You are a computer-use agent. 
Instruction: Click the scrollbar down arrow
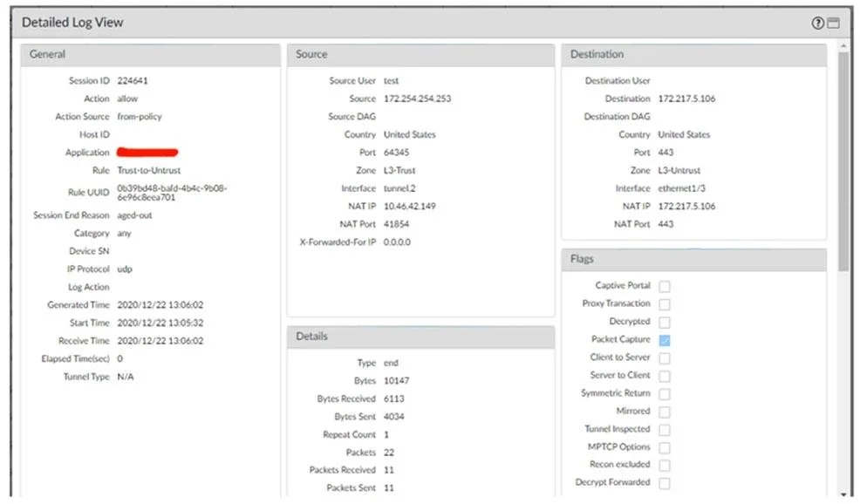(843, 494)
